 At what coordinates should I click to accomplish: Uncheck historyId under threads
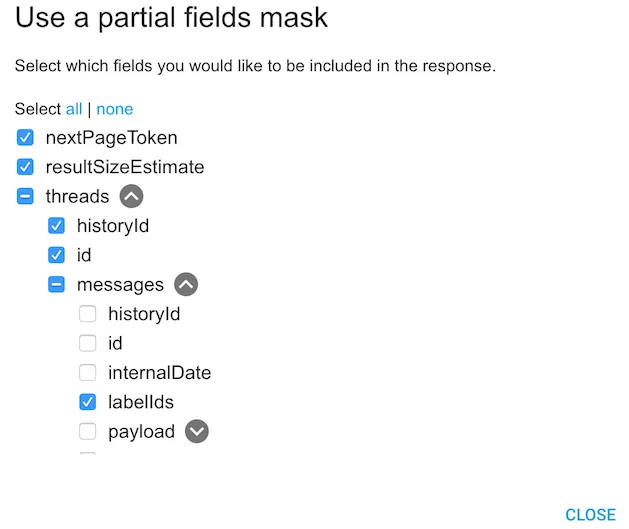57,226
